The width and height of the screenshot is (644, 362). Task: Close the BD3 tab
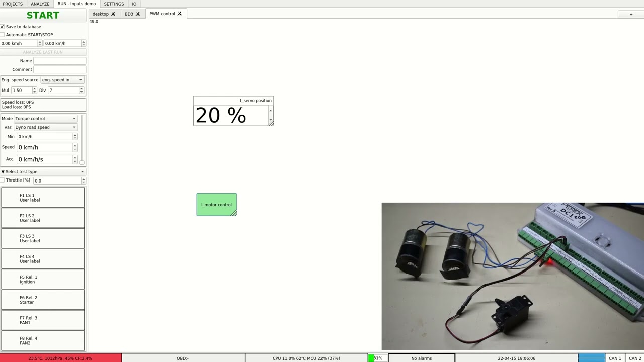138,14
